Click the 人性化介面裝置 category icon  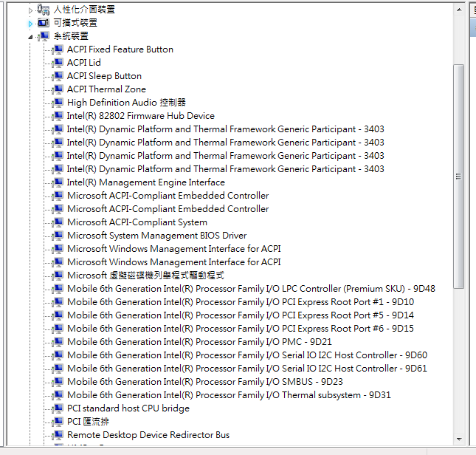tap(44, 10)
